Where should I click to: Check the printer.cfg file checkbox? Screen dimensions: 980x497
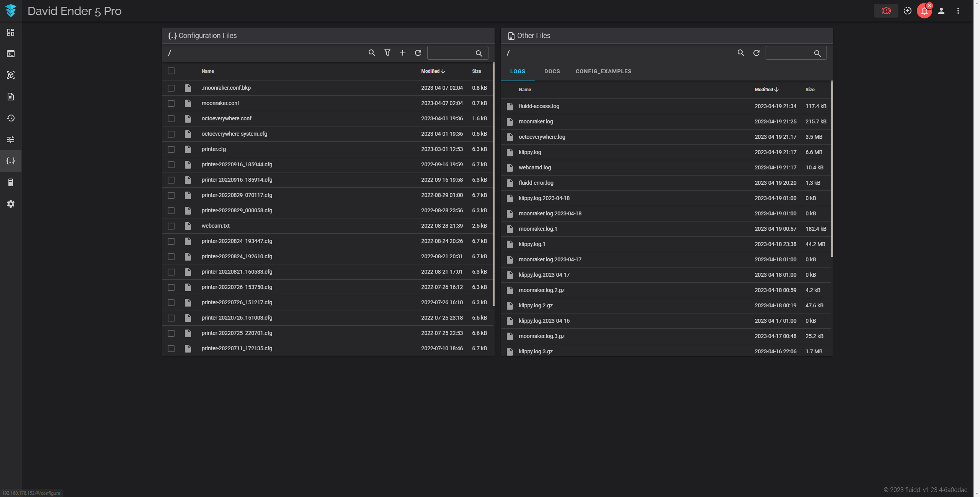171,149
